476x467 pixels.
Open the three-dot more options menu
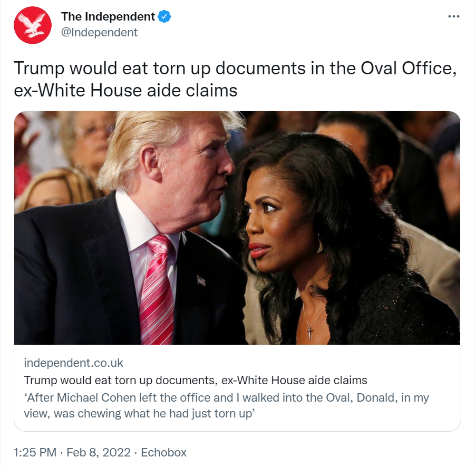tap(453, 16)
